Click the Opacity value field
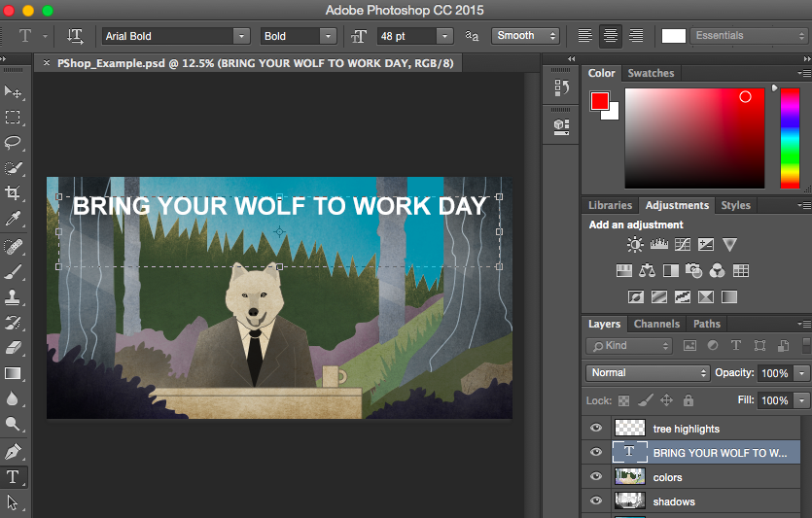 click(775, 373)
